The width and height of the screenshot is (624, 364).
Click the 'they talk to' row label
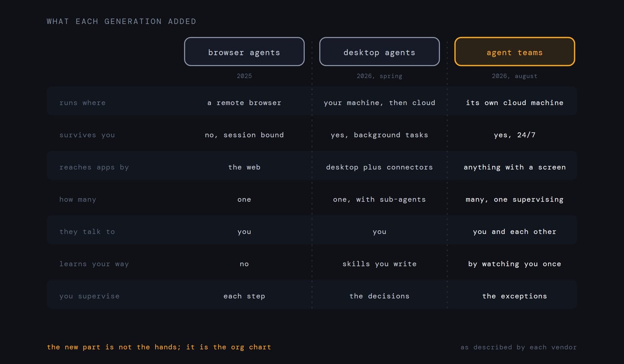coord(87,231)
